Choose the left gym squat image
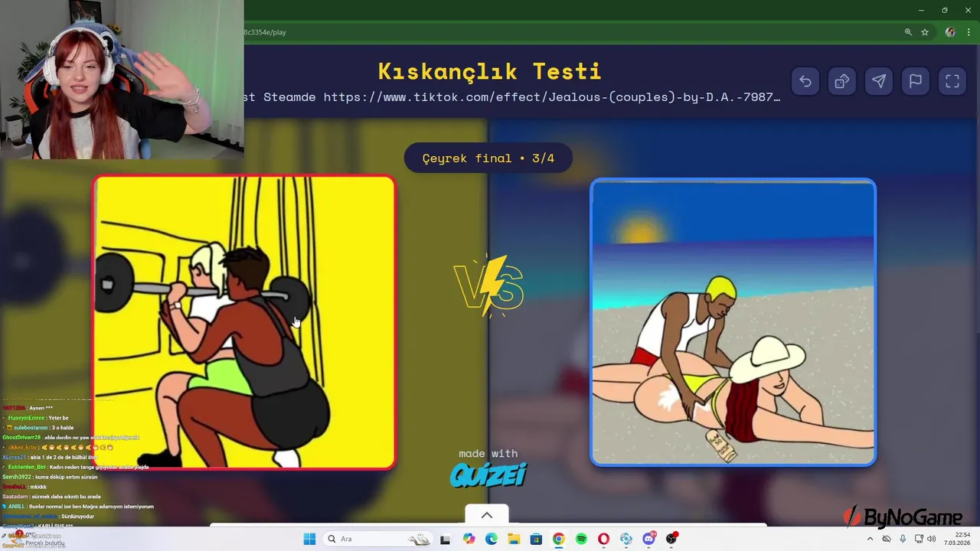This screenshot has height=551, width=980. pos(244,322)
